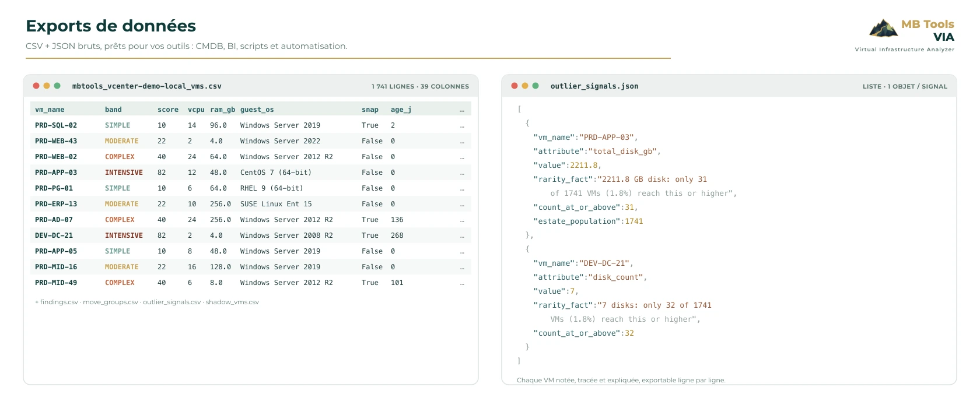Select the PRD-ERP-13 row name

click(56, 204)
